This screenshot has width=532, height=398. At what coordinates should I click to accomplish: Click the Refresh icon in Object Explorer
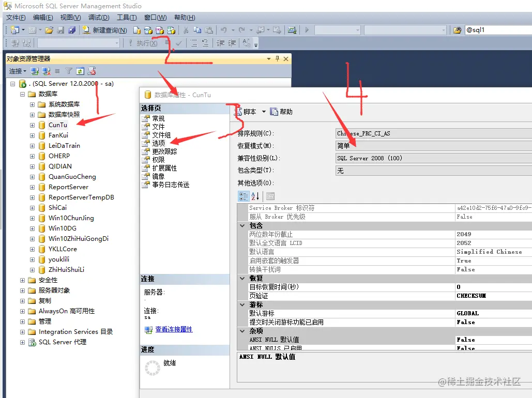click(x=80, y=71)
